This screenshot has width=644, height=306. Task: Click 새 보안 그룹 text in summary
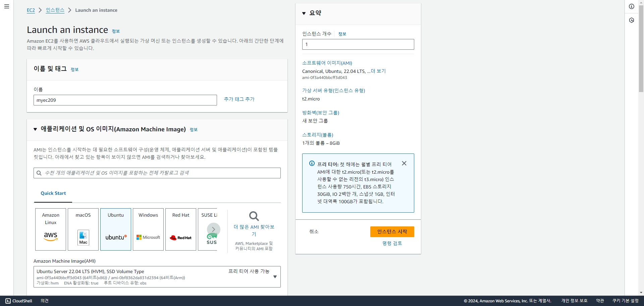(x=315, y=121)
